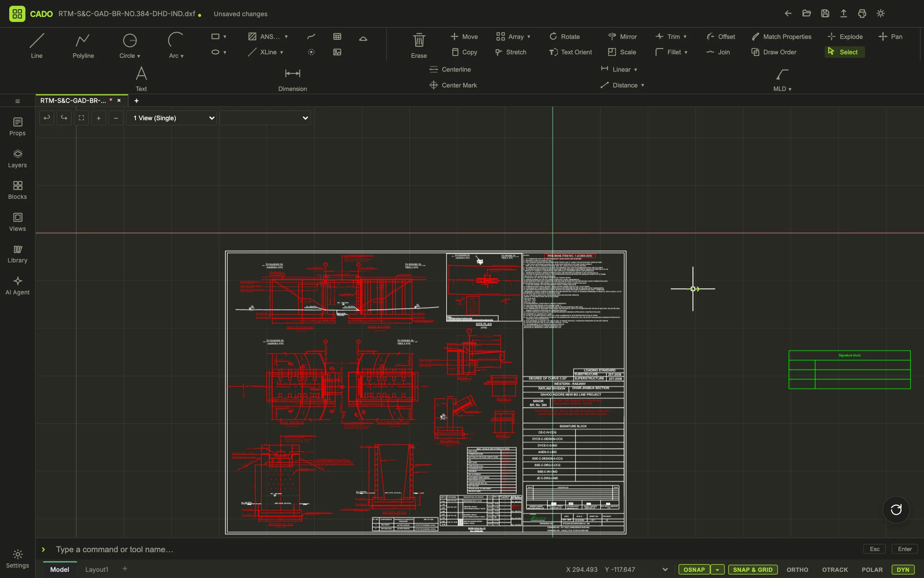Choose the Mirror tool

tap(622, 37)
